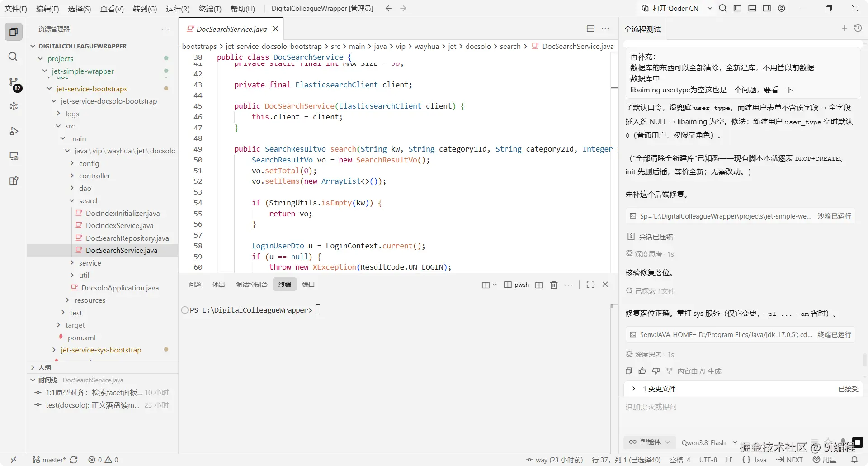
Task: Click UTF-8 encoding in status bar
Action: (708, 460)
